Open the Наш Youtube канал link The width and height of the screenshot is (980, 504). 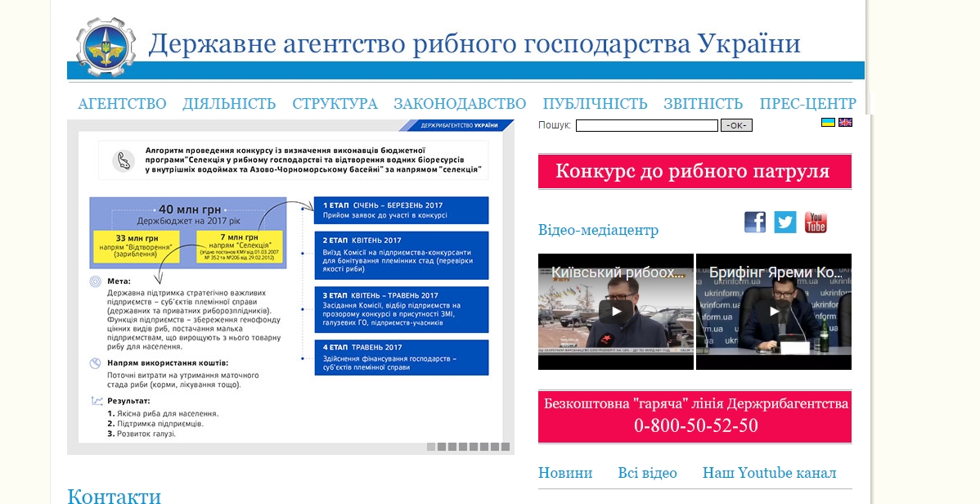(769, 473)
